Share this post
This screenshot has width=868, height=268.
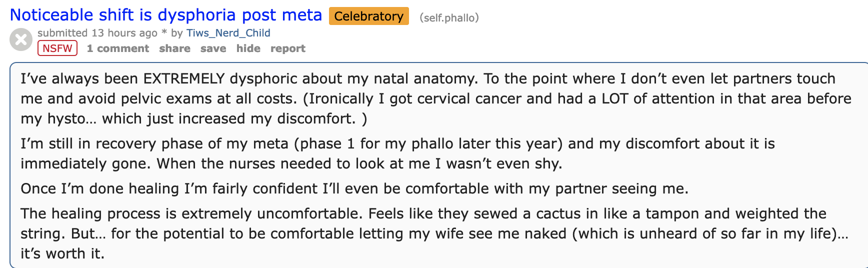(174, 48)
